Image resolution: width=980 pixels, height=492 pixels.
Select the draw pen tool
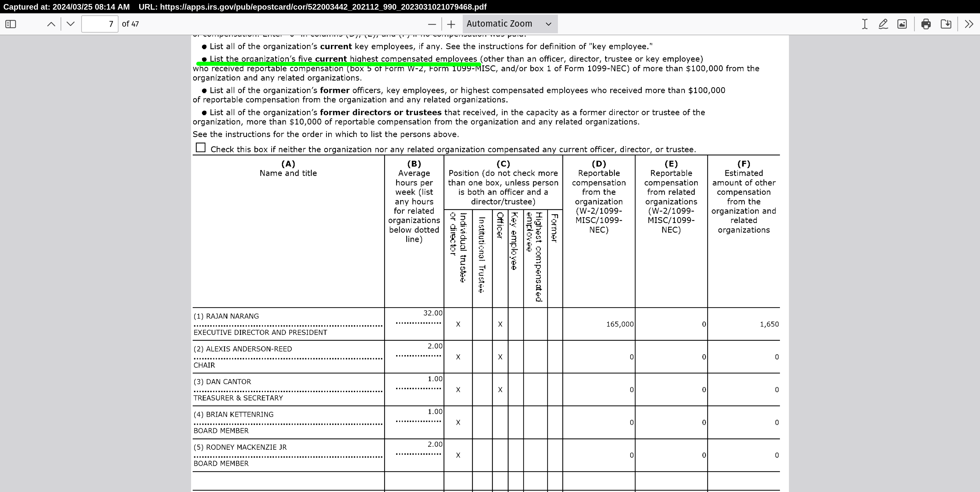883,24
